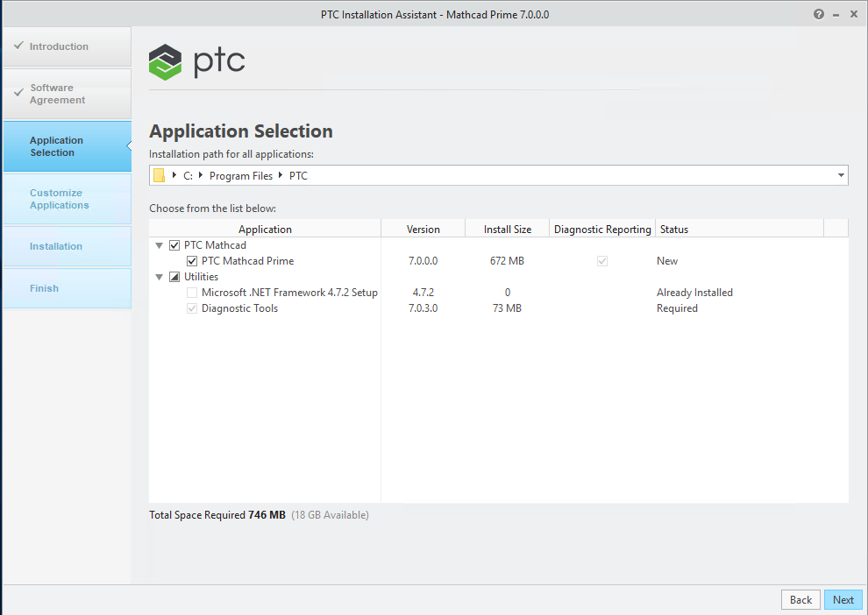Click the help question mark icon
This screenshot has height=615, width=868.
pos(819,14)
